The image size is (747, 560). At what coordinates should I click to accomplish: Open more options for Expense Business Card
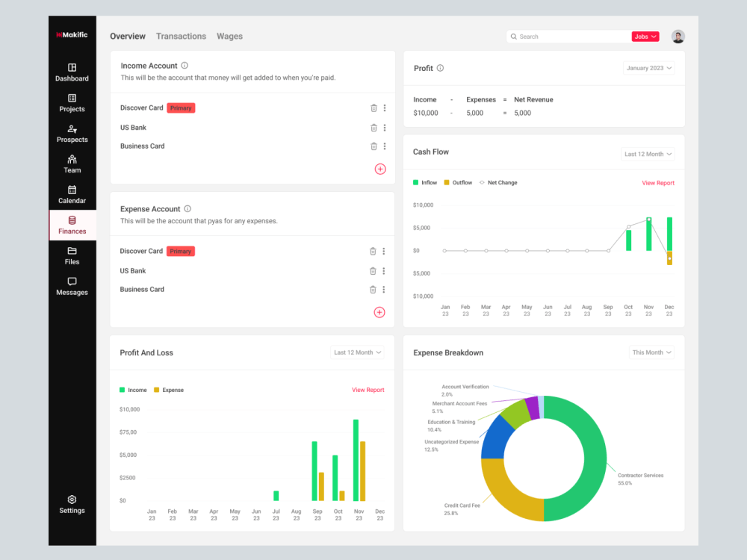(383, 290)
